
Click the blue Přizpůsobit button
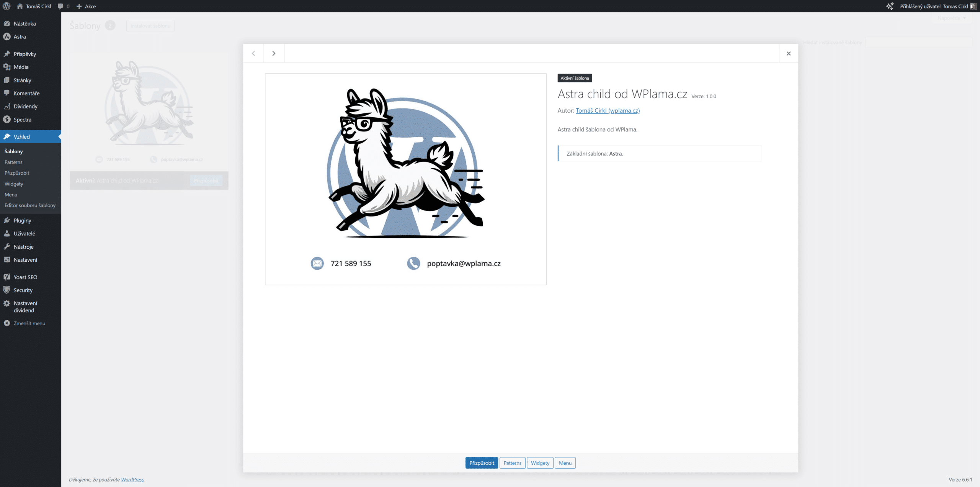pos(482,463)
